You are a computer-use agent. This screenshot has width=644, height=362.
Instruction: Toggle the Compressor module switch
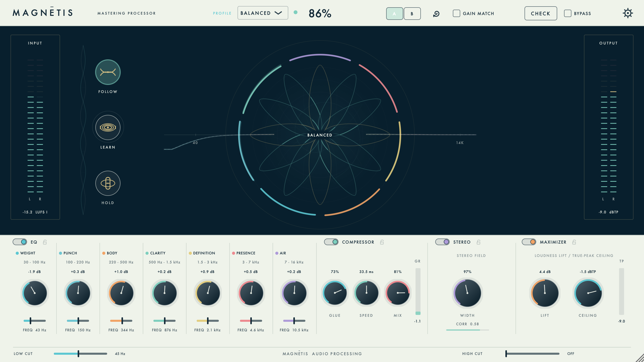(331, 242)
